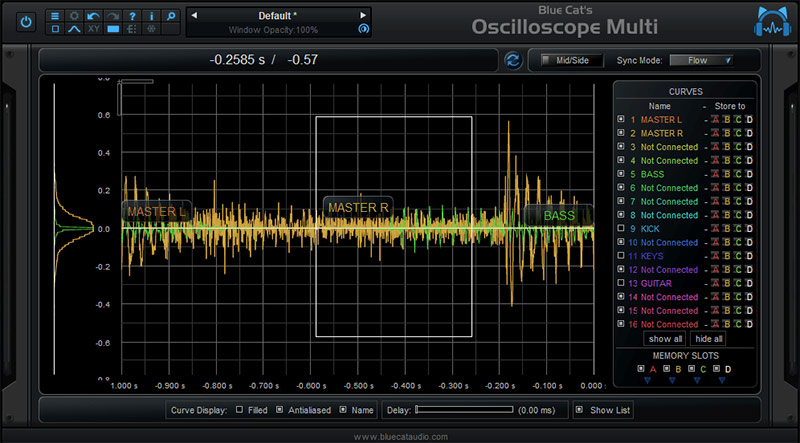Click the info 'i' icon
This screenshot has width=800, height=443.
tap(152, 15)
